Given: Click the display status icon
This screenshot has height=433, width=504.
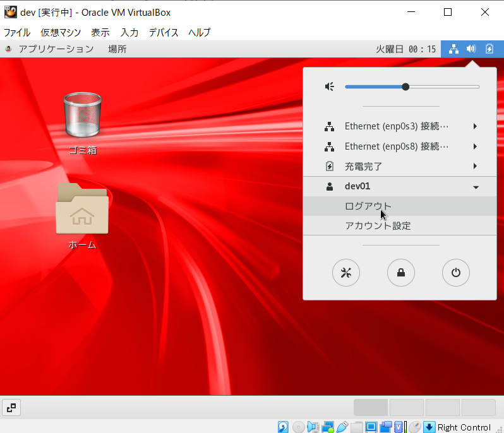Looking at the screenshot, I should coord(371,427).
